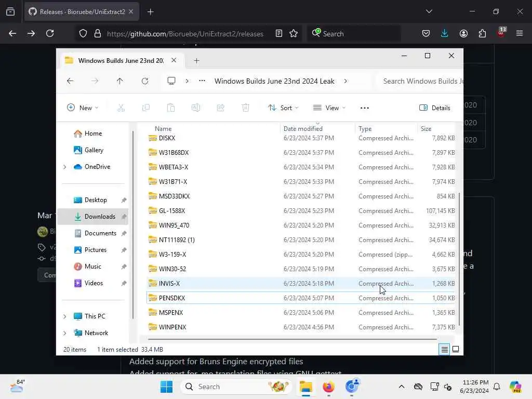Click the Share icon in Explorer toolbar
Viewport: 532px width, 399px height.
pos(220,108)
